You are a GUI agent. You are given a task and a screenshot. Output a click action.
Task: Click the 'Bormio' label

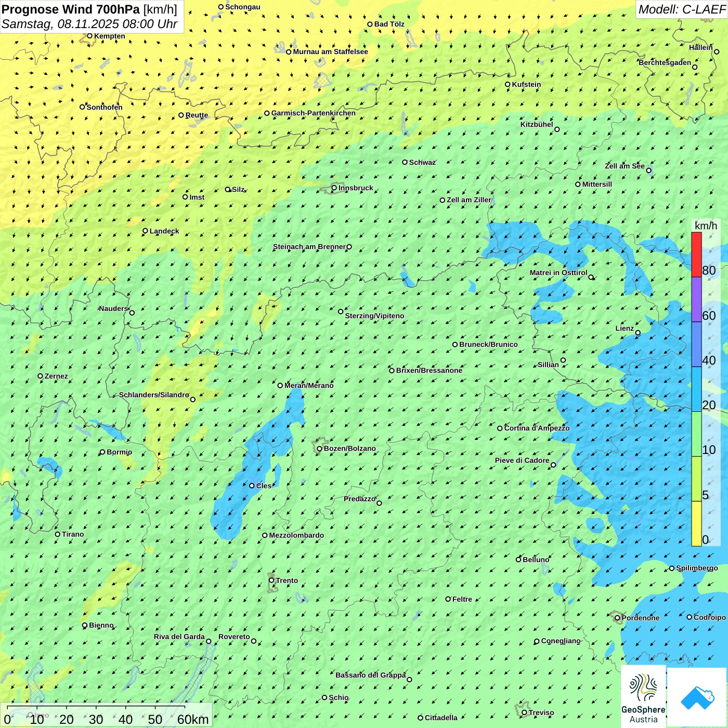(x=119, y=452)
